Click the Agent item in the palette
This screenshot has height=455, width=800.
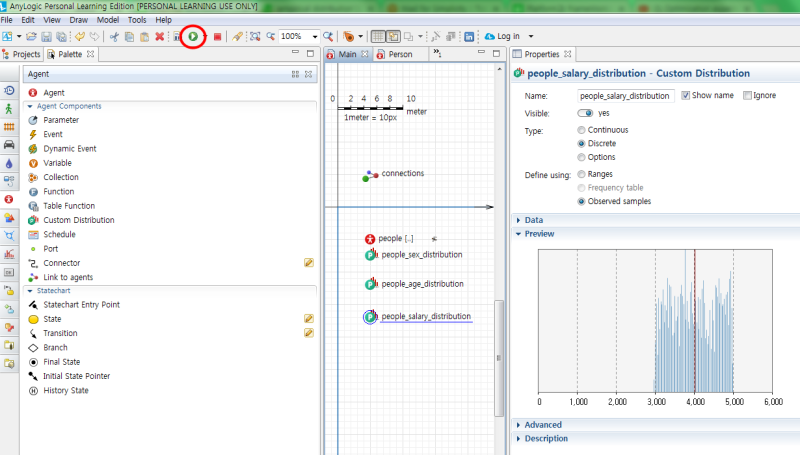pyautogui.click(x=46, y=93)
